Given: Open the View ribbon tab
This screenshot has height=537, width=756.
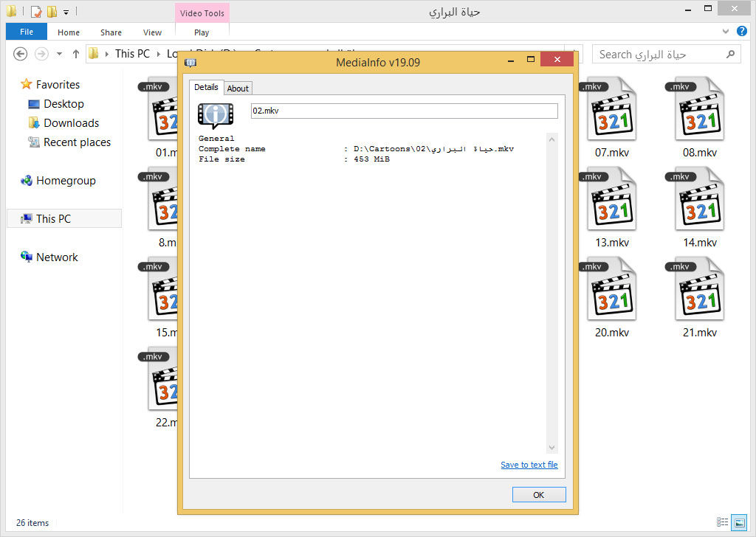Looking at the screenshot, I should coord(152,32).
